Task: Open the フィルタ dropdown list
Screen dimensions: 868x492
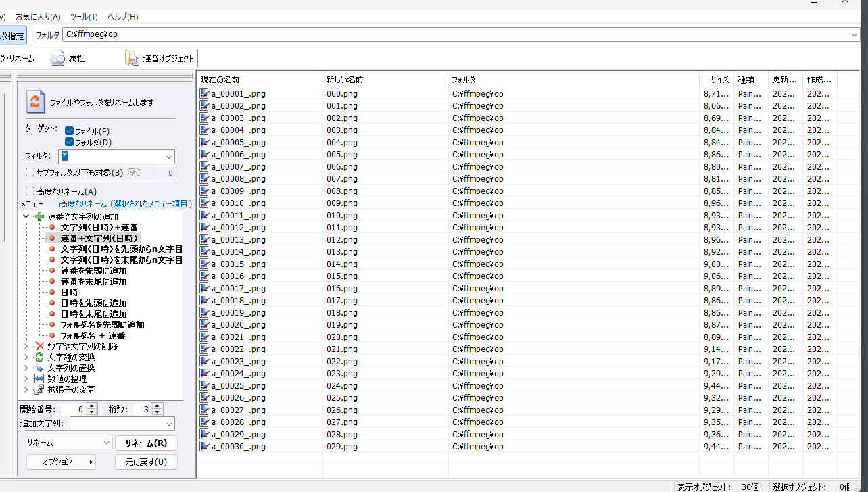Action: tap(168, 157)
